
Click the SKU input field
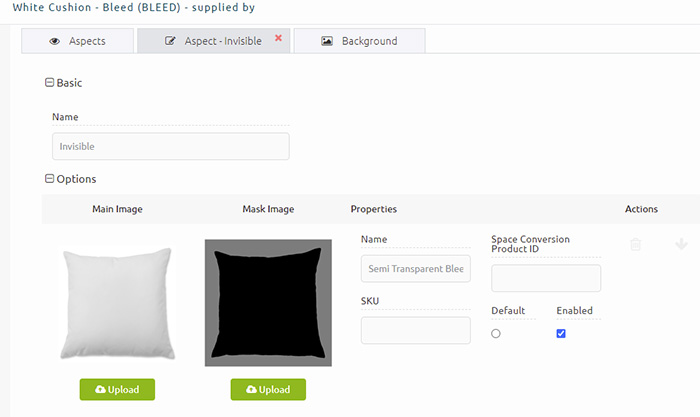coord(416,330)
